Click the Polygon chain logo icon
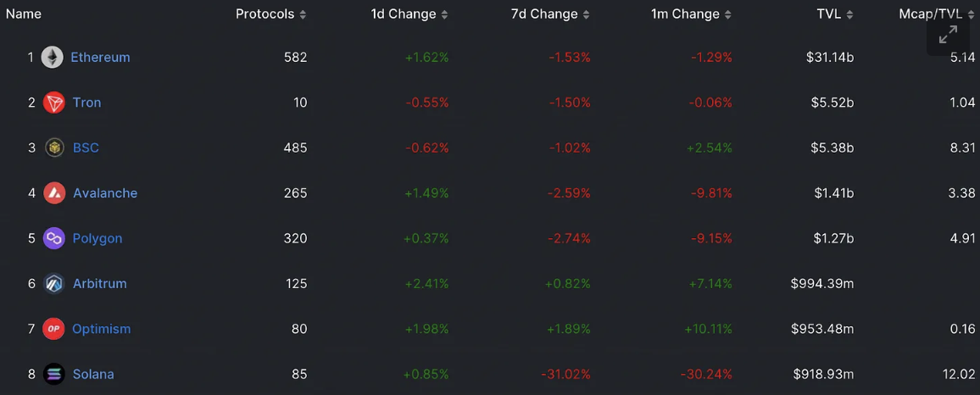The image size is (980, 395). [54, 238]
